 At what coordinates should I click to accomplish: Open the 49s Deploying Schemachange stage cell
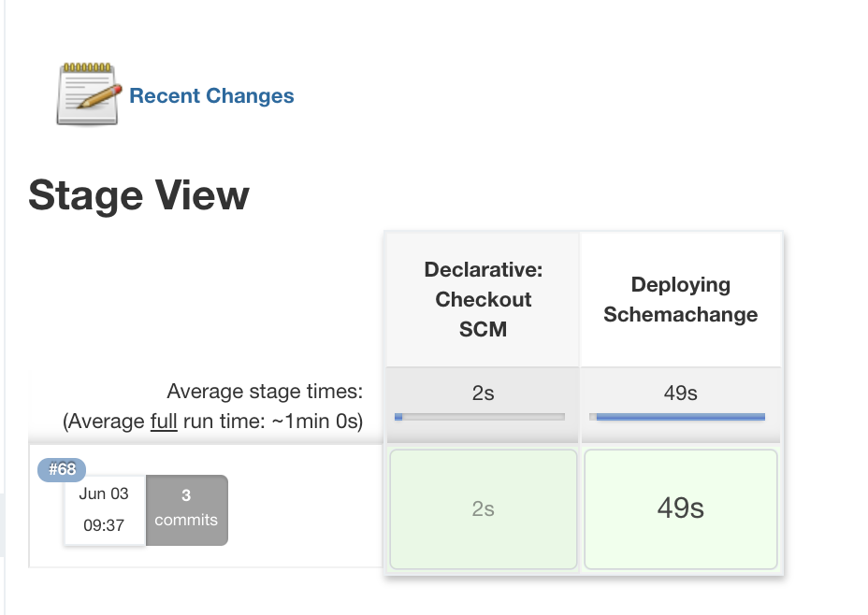point(680,509)
